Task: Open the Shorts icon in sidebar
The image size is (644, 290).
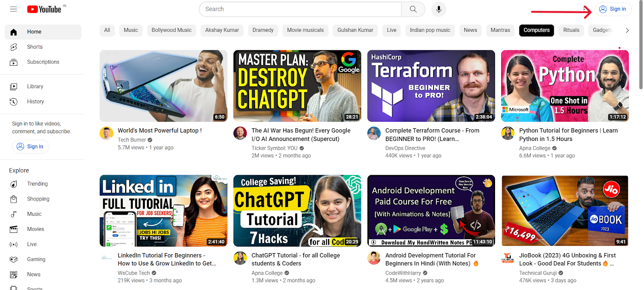Action: coord(14,47)
